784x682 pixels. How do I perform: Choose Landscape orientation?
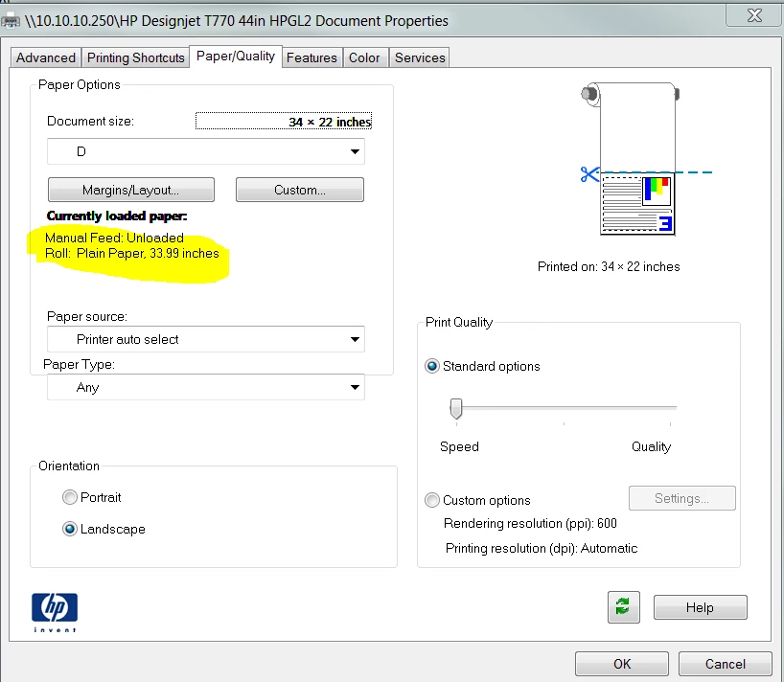point(70,529)
